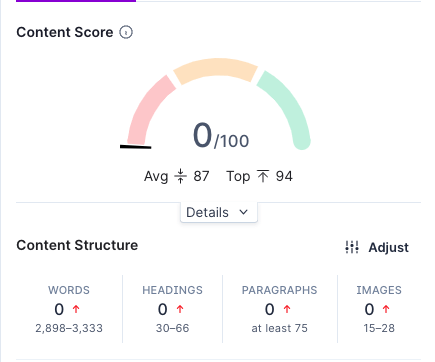
Task: Click the orange segment of score gauge
Action: click(x=216, y=69)
